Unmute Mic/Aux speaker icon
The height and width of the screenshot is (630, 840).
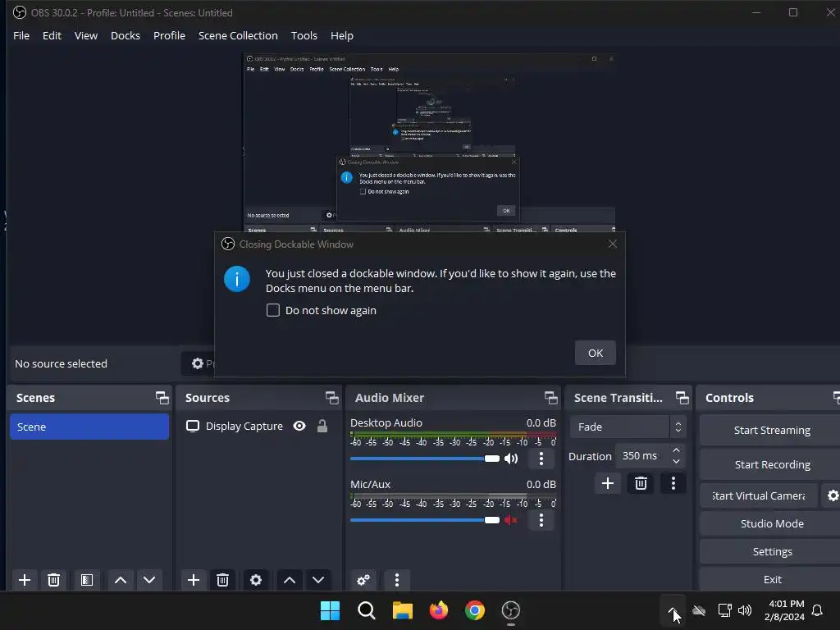(511, 520)
